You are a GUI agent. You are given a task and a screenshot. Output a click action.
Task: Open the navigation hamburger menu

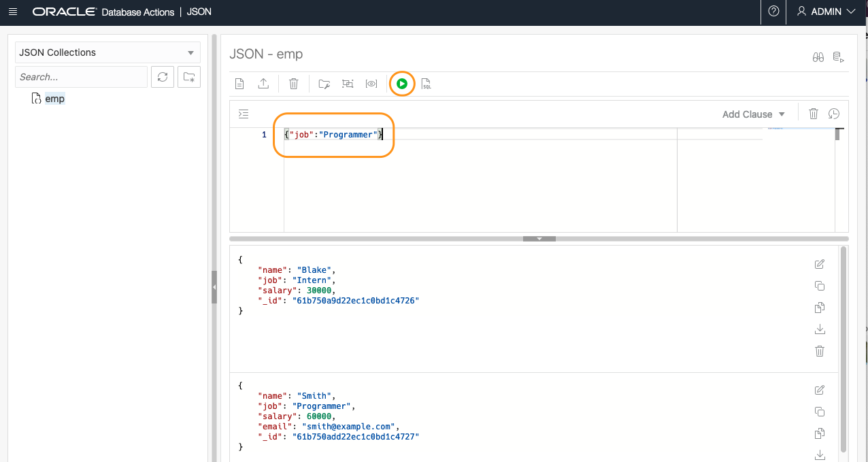(13, 12)
